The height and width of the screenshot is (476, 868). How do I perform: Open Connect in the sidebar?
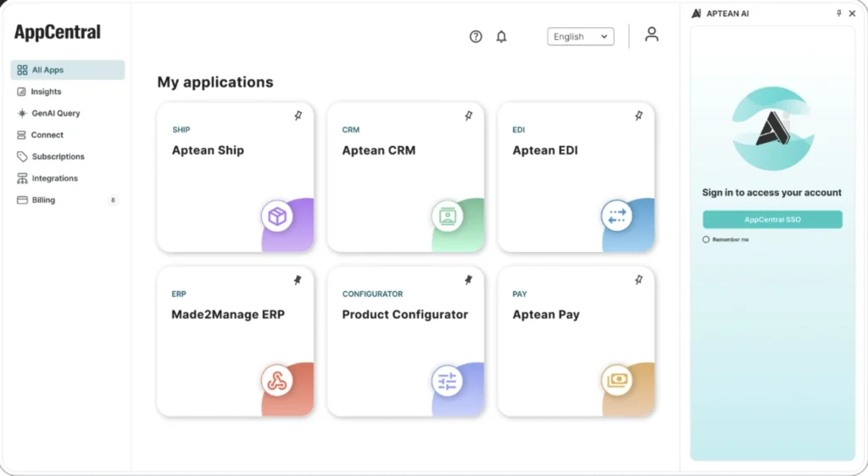(68, 135)
